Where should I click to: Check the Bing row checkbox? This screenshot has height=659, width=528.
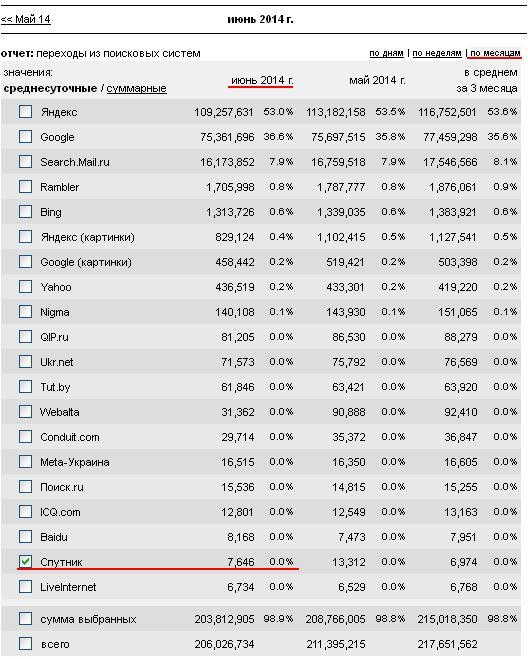coord(25,212)
